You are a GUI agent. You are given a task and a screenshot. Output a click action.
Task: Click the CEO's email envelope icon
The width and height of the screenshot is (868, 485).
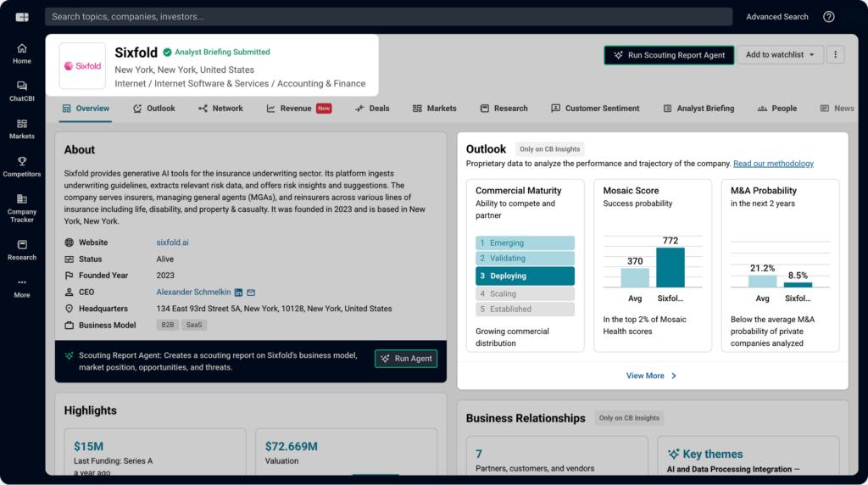251,293
